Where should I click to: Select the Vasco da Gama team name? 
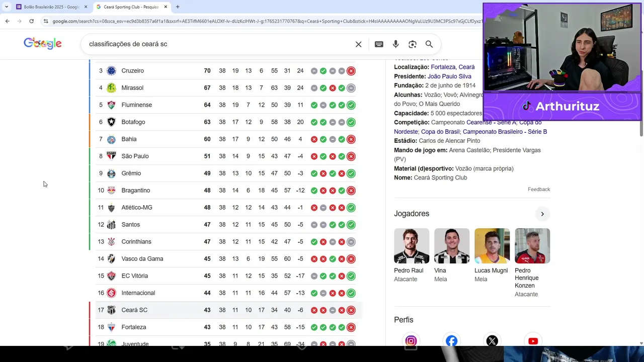click(x=142, y=259)
